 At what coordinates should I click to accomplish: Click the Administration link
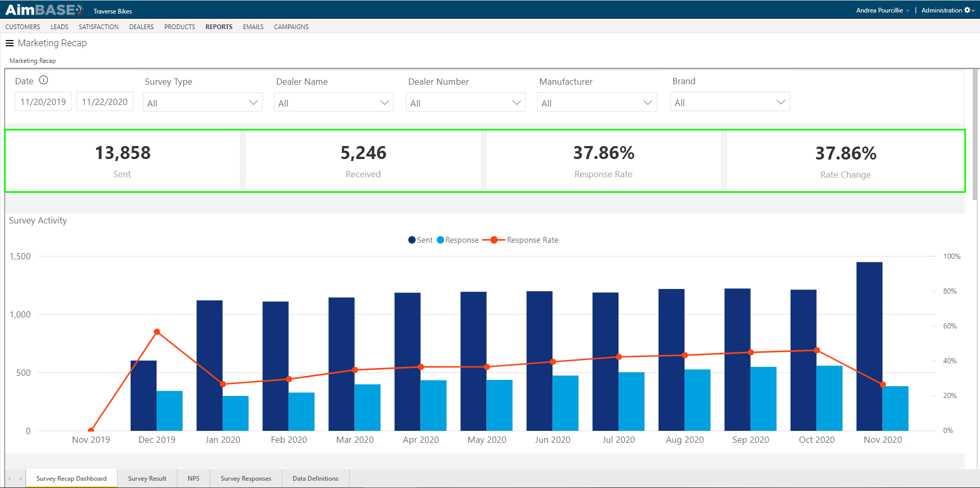(x=942, y=9)
